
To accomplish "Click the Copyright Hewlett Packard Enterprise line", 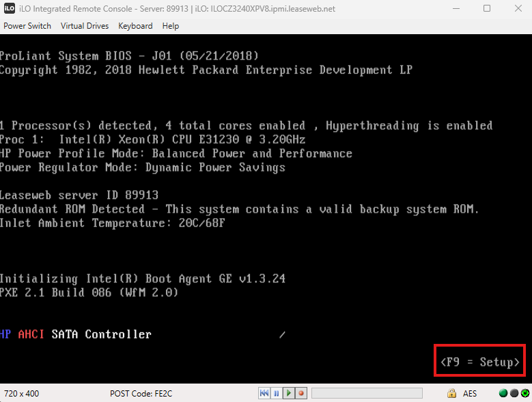I will click(206, 70).
